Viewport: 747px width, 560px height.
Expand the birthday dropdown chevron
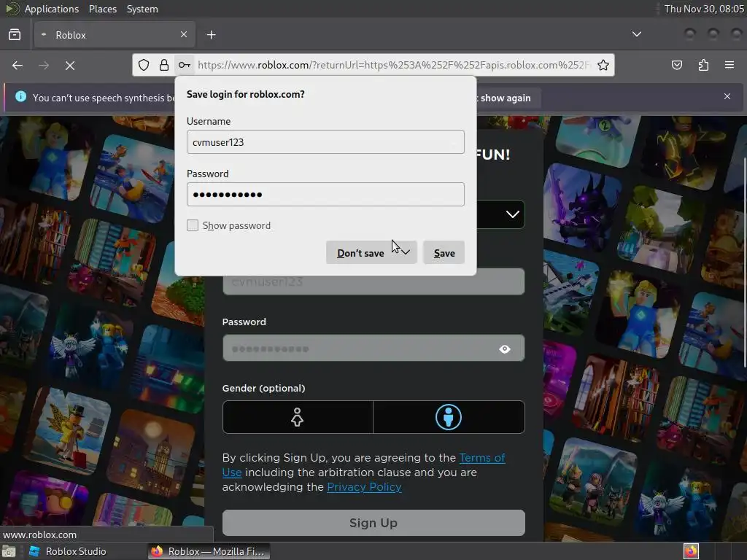click(x=512, y=214)
